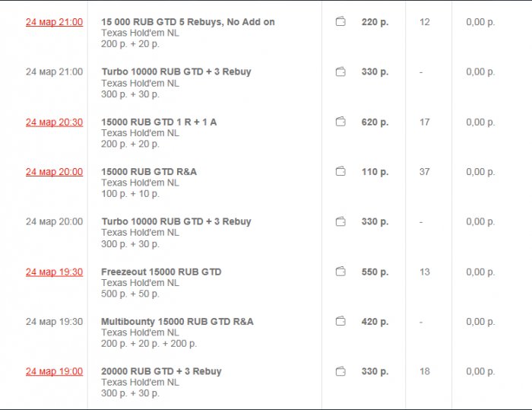Viewport: 532px width, 410px height.
Task: Open the "24 мар 20:30" date link
Action: (54, 122)
